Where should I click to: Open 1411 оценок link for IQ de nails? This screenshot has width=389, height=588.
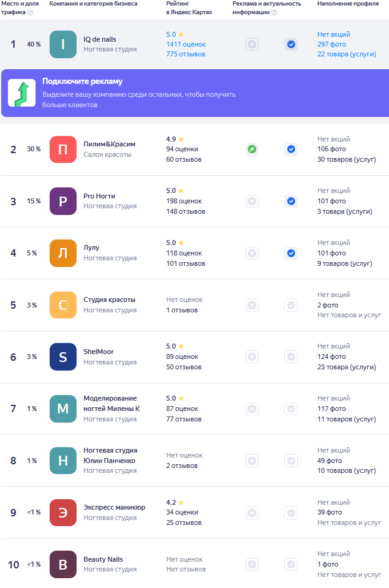[x=186, y=45]
